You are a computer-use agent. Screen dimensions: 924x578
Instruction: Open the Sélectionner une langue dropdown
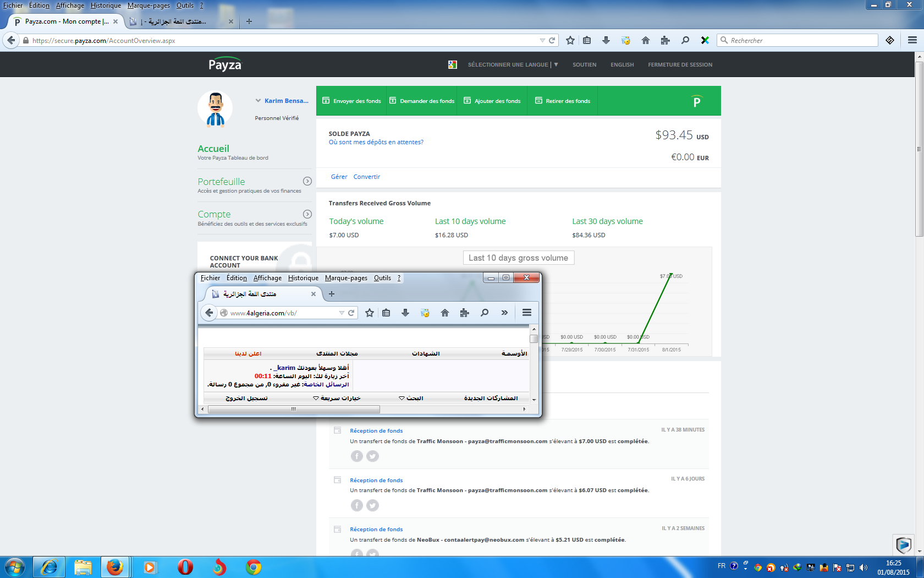click(x=512, y=64)
